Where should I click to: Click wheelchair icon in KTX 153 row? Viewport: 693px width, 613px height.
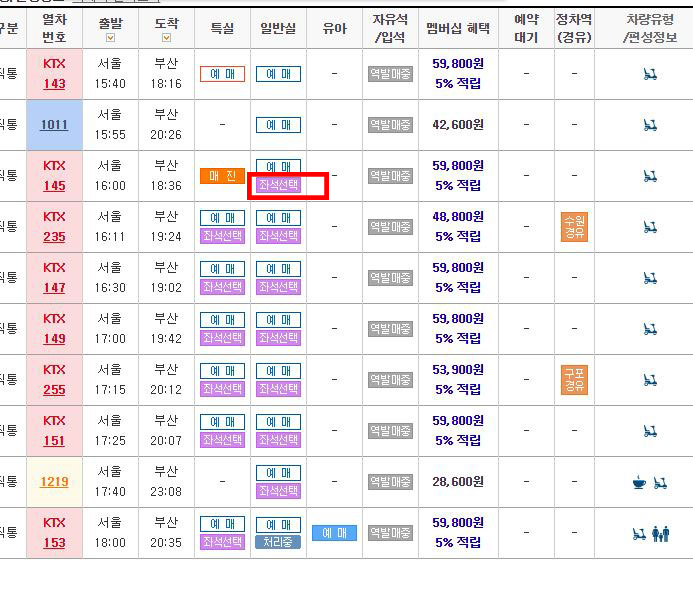pyautogui.click(x=639, y=534)
